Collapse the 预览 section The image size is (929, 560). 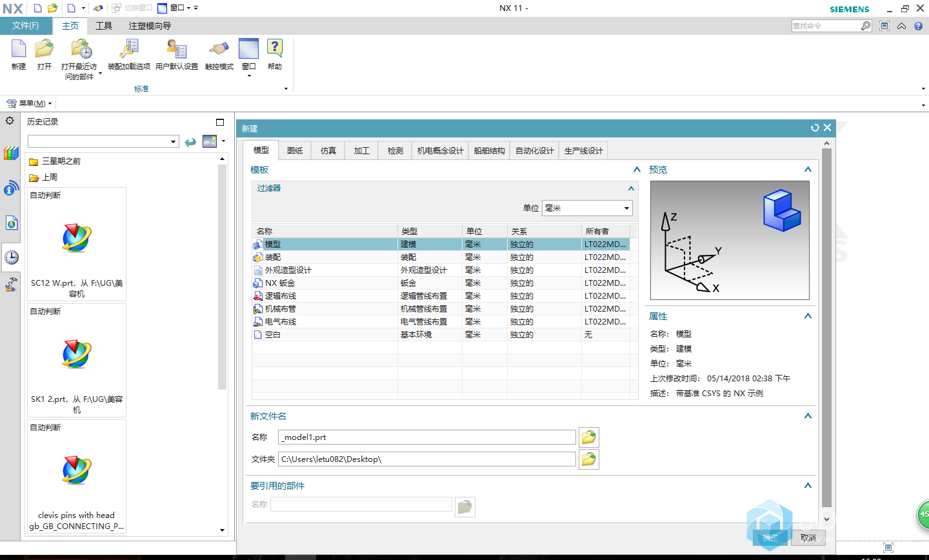(808, 170)
